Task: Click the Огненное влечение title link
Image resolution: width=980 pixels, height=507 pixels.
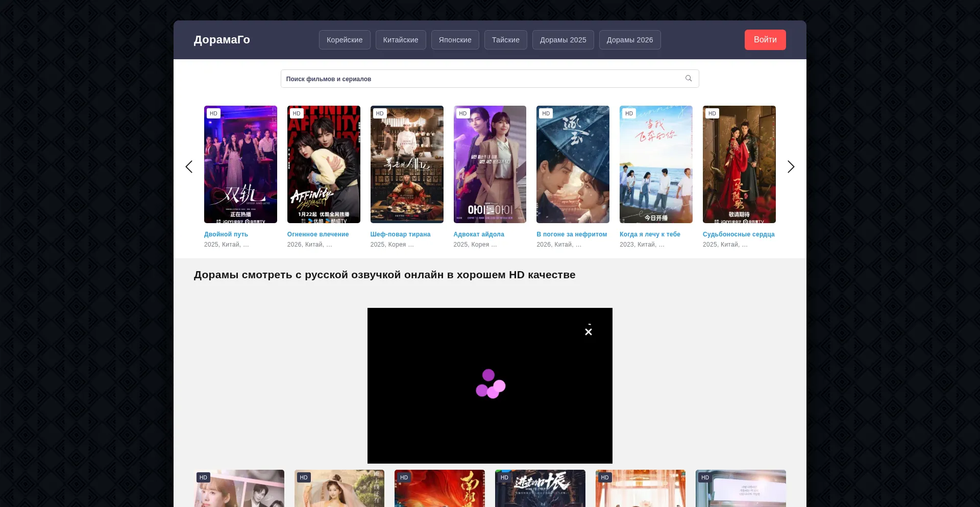Action: click(x=318, y=234)
